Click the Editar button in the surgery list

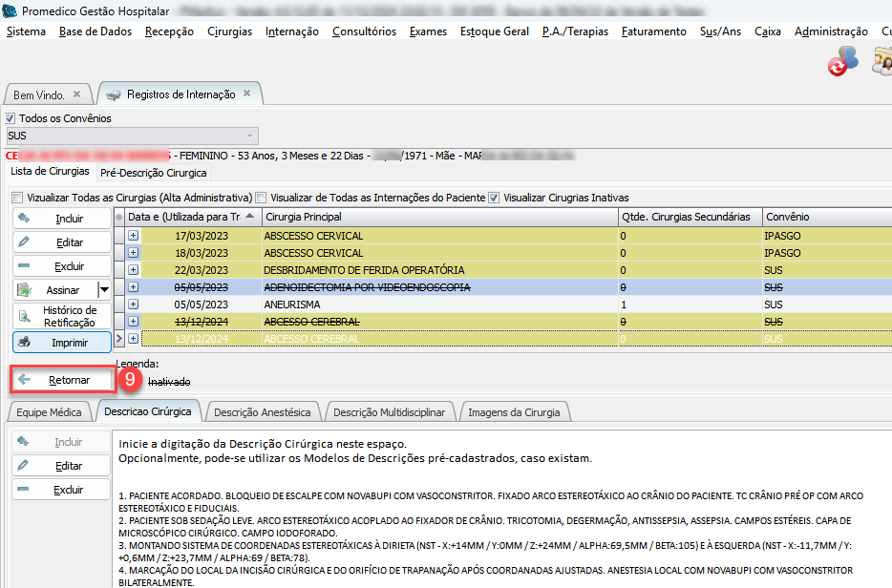62,242
